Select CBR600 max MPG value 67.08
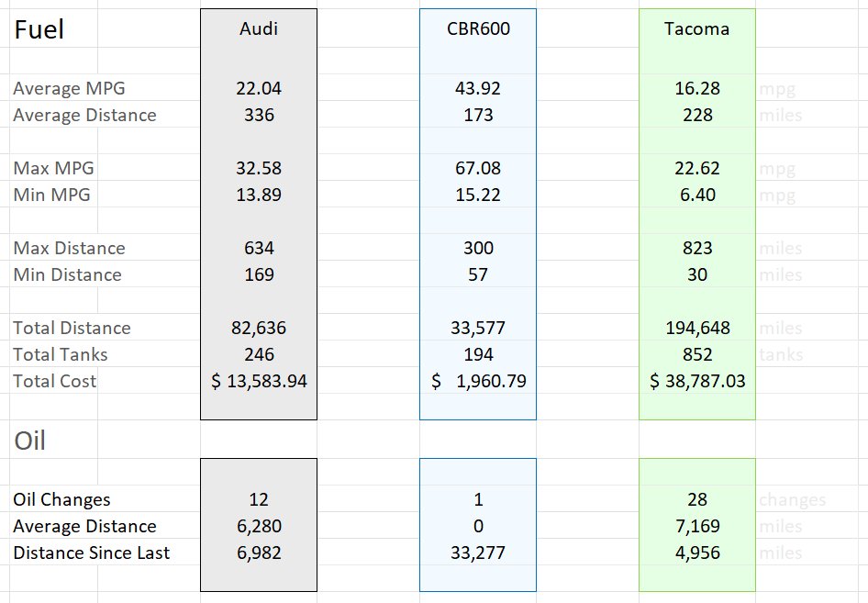The width and height of the screenshot is (868, 603). 478,168
